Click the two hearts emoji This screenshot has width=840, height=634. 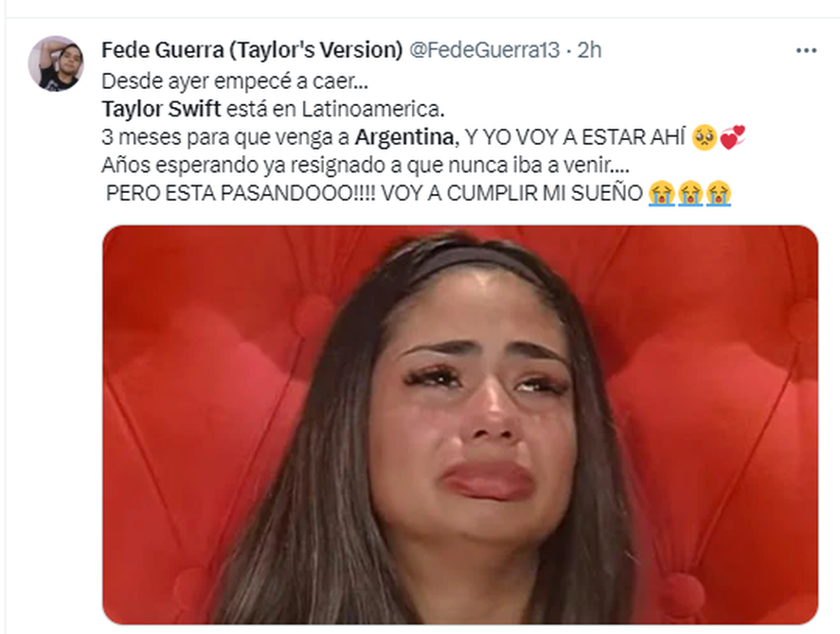pyautogui.click(x=732, y=137)
